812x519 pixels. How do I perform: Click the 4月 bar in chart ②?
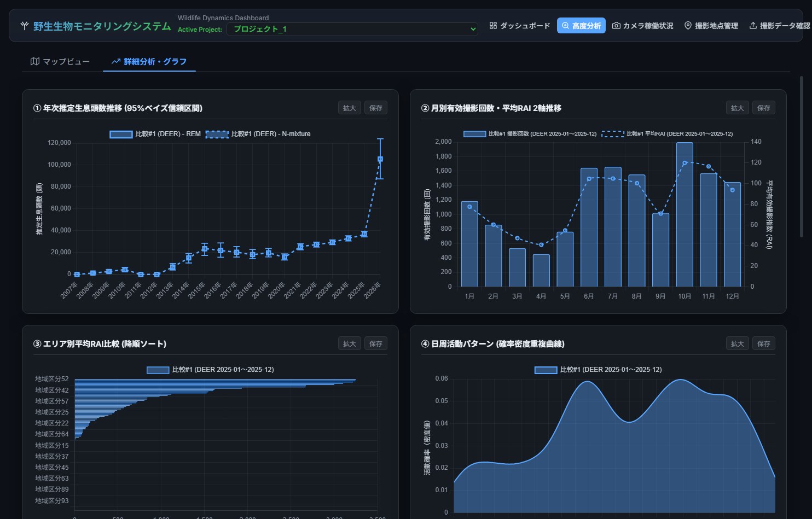click(x=541, y=270)
